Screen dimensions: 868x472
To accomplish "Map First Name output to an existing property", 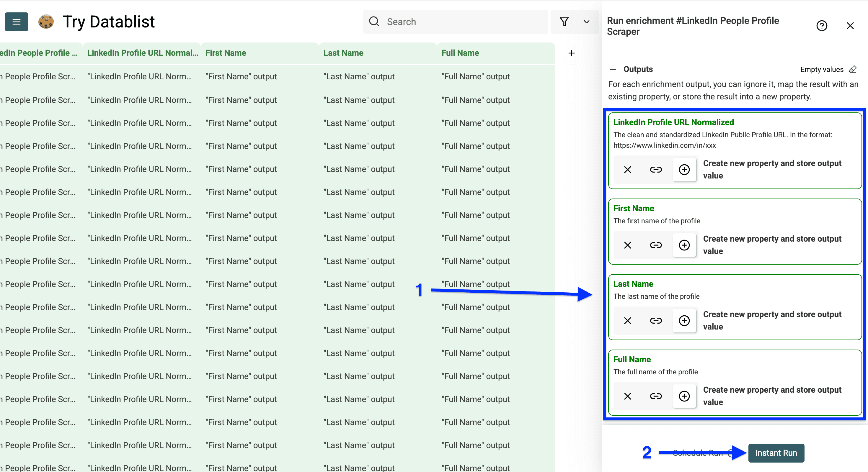I will click(656, 245).
